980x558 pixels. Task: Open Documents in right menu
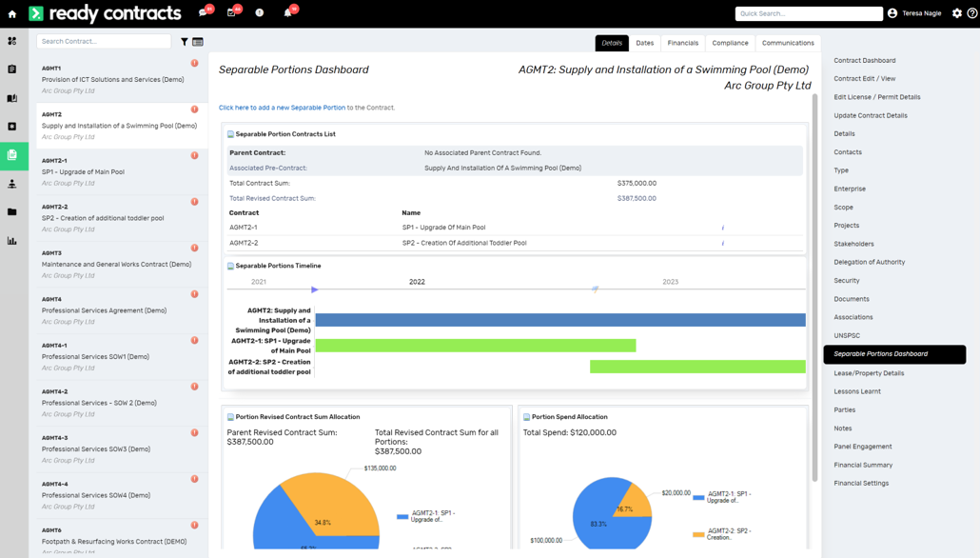click(x=852, y=299)
